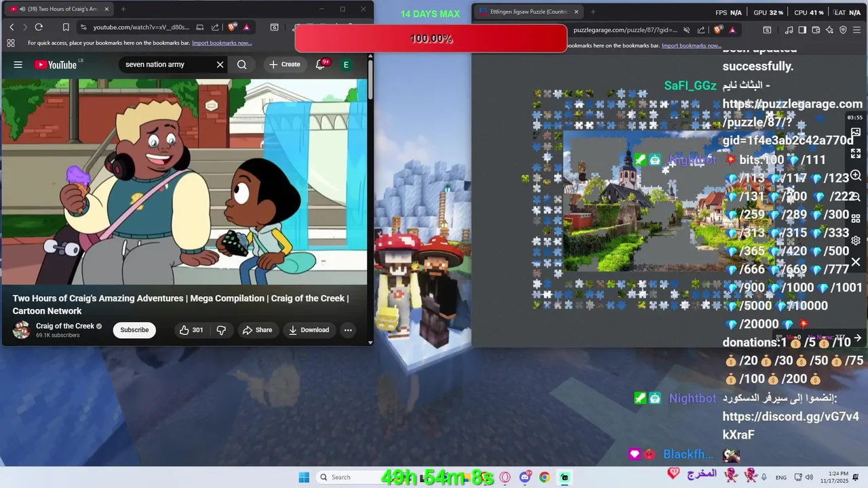Open the YouTube account avatar 'E' menu

click(x=346, y=64)
